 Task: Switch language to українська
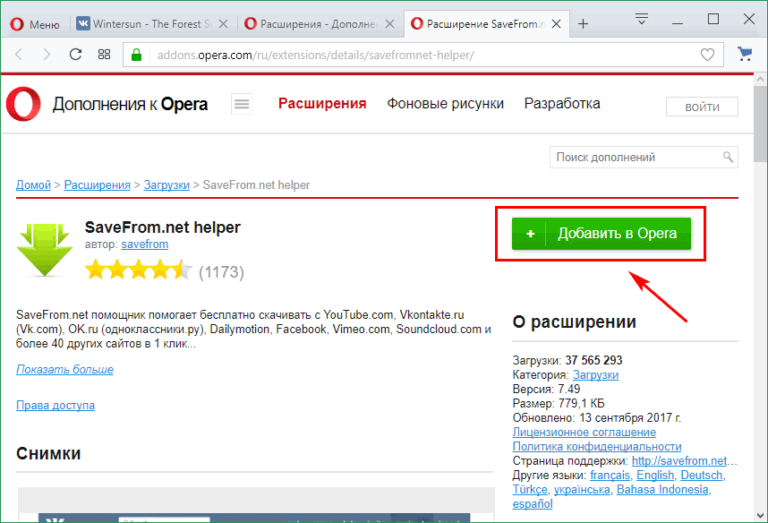[582, 489]
